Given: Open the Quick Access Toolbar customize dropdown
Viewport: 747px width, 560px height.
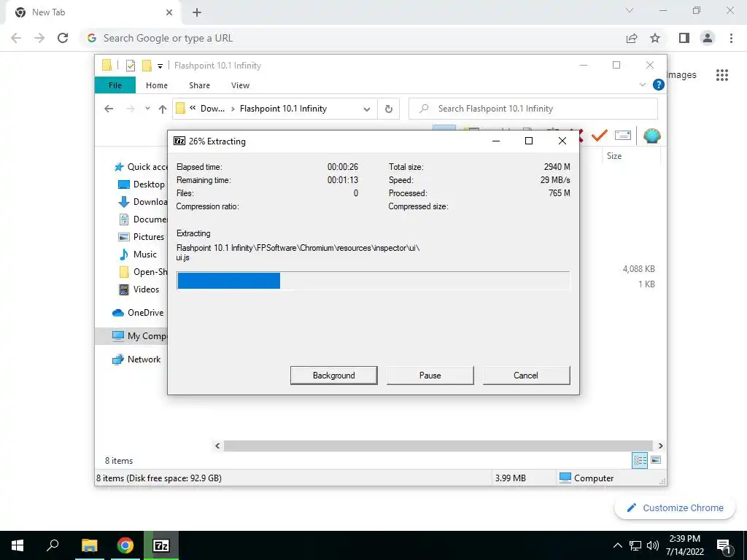Looking at the screenshot, I should (x=160, y=66).
